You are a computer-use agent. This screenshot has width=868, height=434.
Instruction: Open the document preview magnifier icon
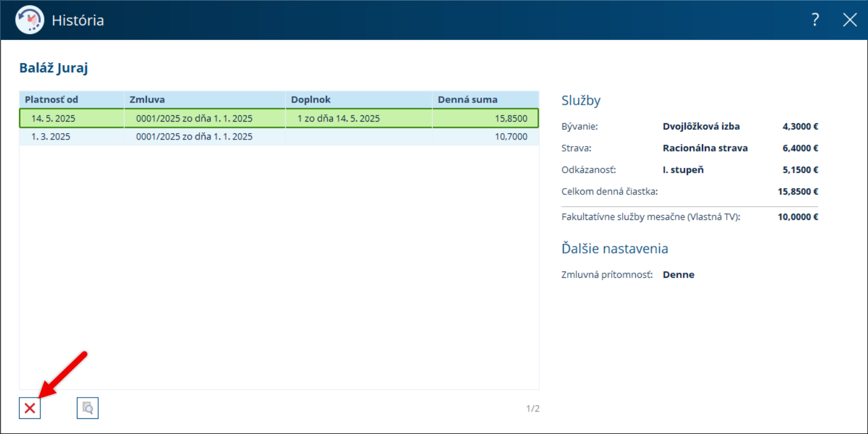88,408
